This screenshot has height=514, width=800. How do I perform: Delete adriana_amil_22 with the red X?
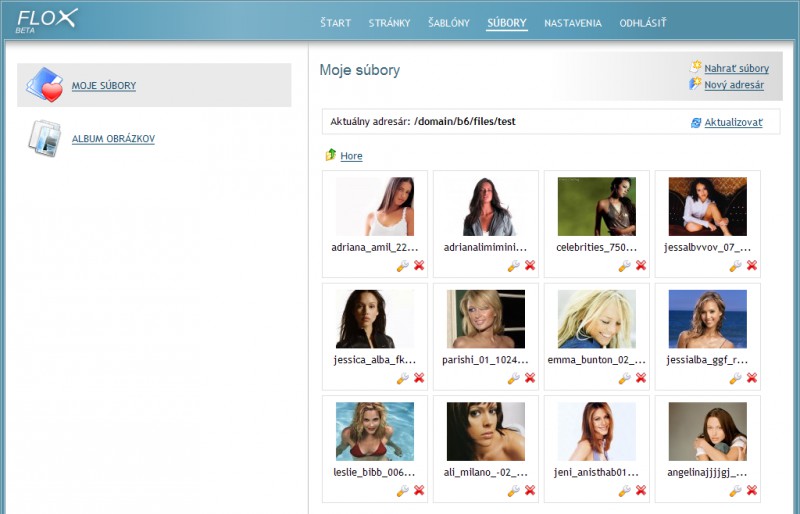click(x=419, y=265)
